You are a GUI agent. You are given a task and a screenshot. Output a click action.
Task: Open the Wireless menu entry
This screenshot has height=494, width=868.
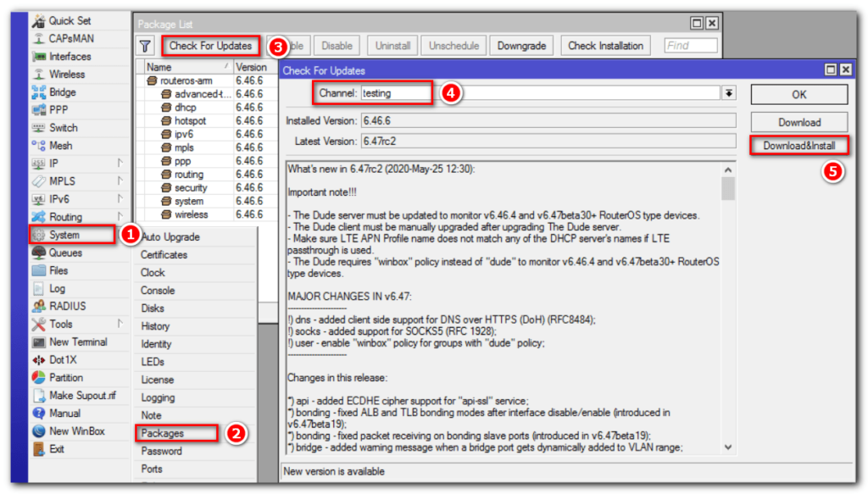coord(67,75)
